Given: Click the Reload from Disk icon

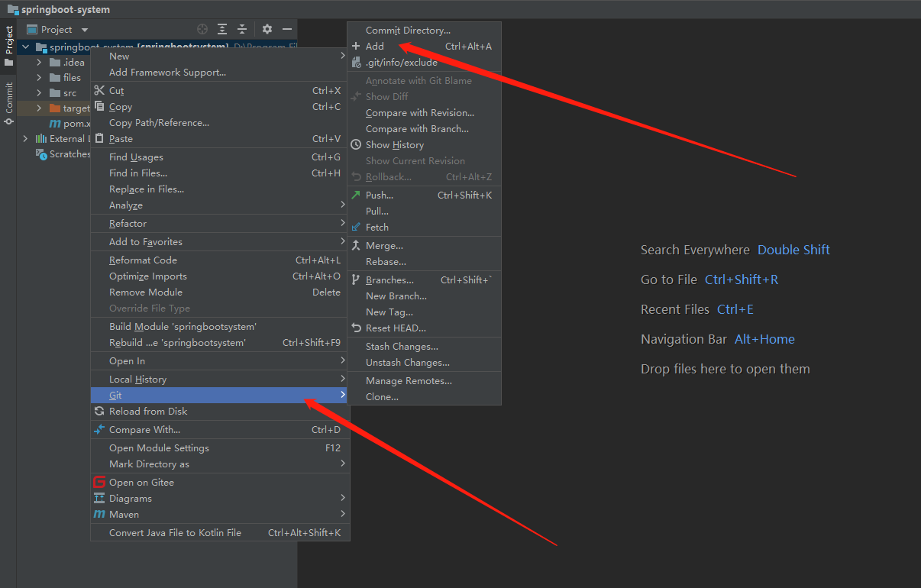Looking at the screenshot, I should [99, 411].
